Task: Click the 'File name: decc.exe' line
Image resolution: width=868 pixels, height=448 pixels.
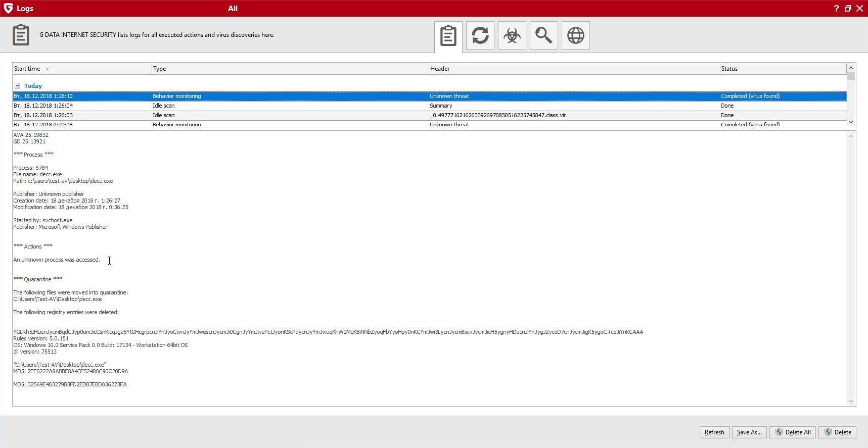Action: [x=37, y=174]
